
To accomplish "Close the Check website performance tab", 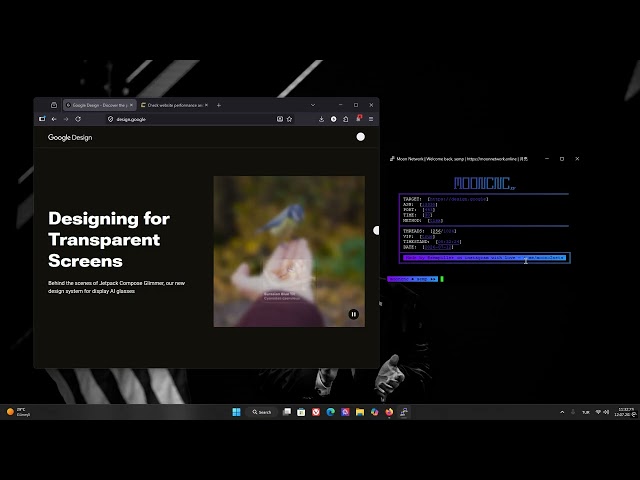I will click(206, 105).
